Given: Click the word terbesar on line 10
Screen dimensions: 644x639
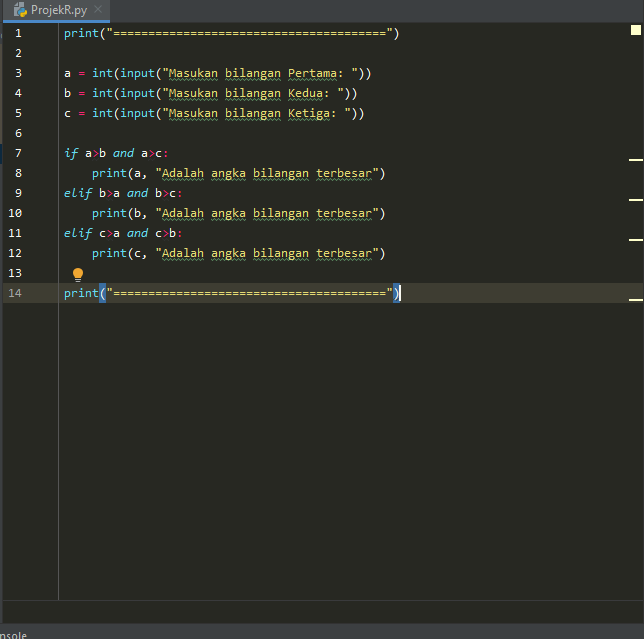Looking at the screenshot, I should [344, 213].
